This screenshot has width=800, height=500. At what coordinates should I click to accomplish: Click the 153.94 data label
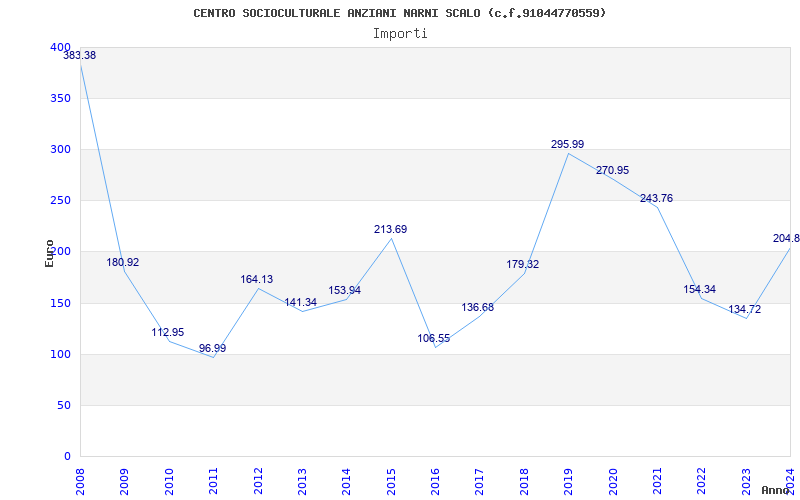pos(344,290)
